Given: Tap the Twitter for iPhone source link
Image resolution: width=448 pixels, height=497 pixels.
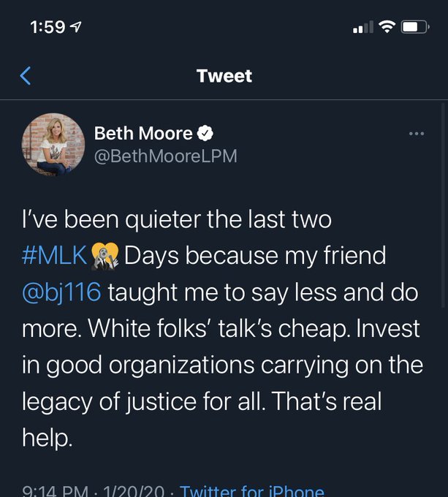Looking at the screenshot, I should click(x=252, y=491).
